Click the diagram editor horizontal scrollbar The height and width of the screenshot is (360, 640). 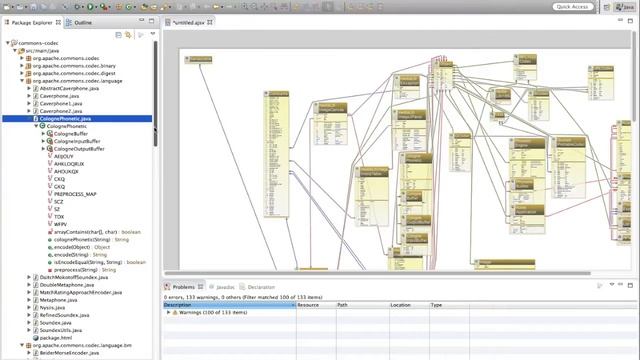tap(378, 273)
